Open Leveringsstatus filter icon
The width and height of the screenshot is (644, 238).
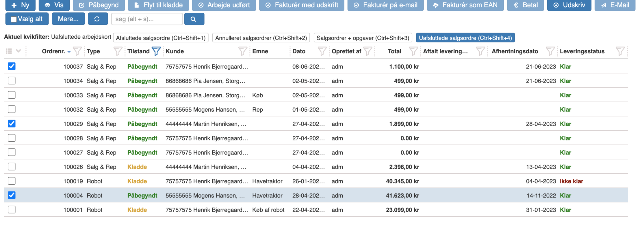pos(620,51)
